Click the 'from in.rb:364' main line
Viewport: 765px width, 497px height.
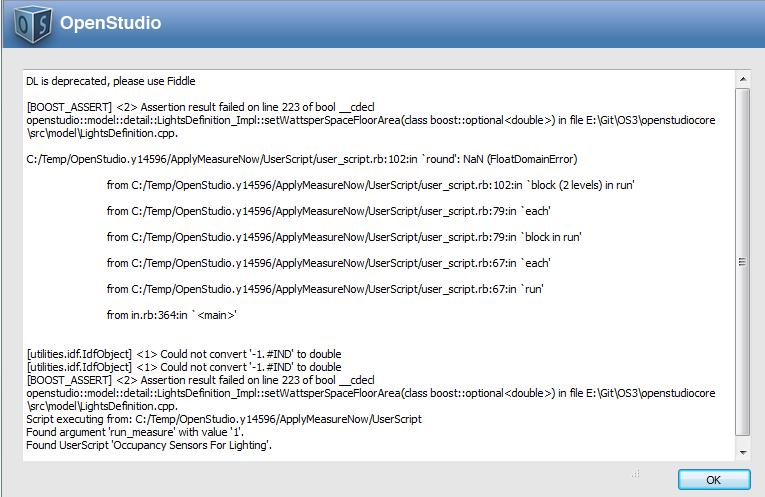tap(171, 316)
